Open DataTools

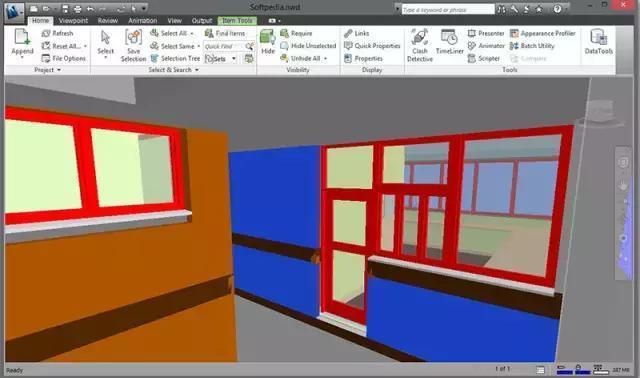pos(598,41)
